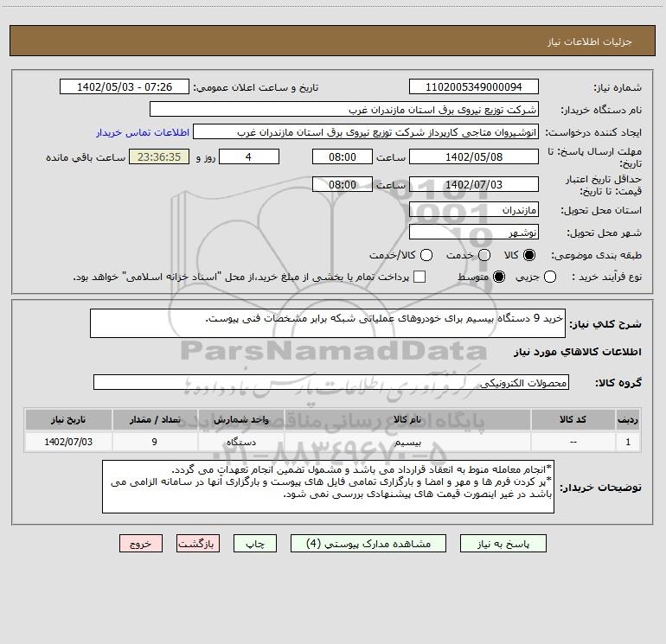666x644 pixels.
Task: Click the announcement date field 1402/05/03 - 07:26
Action: point(125,86)
